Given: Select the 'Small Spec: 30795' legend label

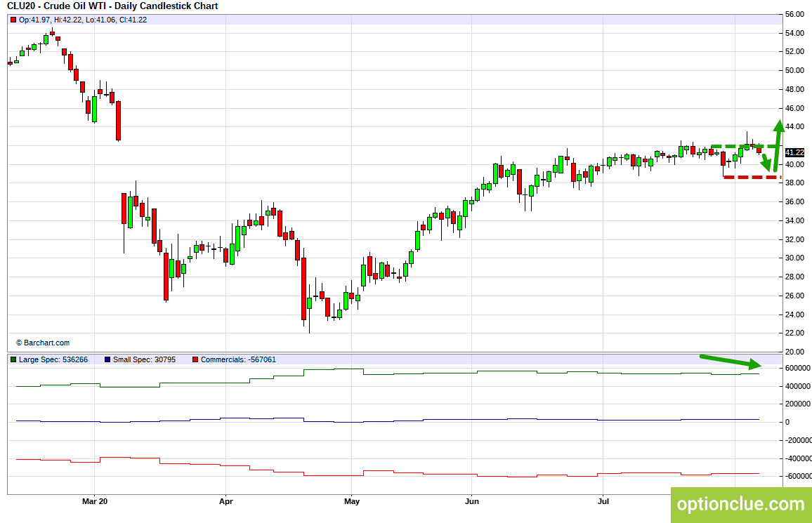Looking at the screenshot, I should (145, 359).
